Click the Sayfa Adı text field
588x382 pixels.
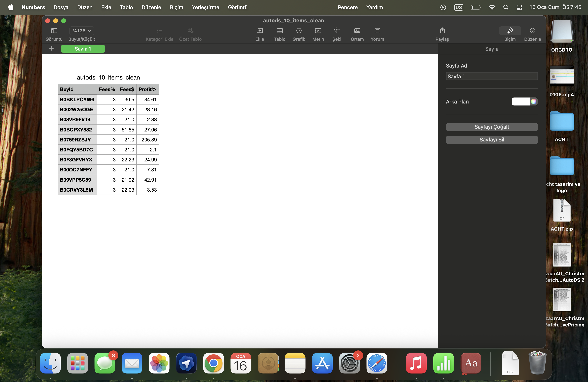(x=492, y=76)
